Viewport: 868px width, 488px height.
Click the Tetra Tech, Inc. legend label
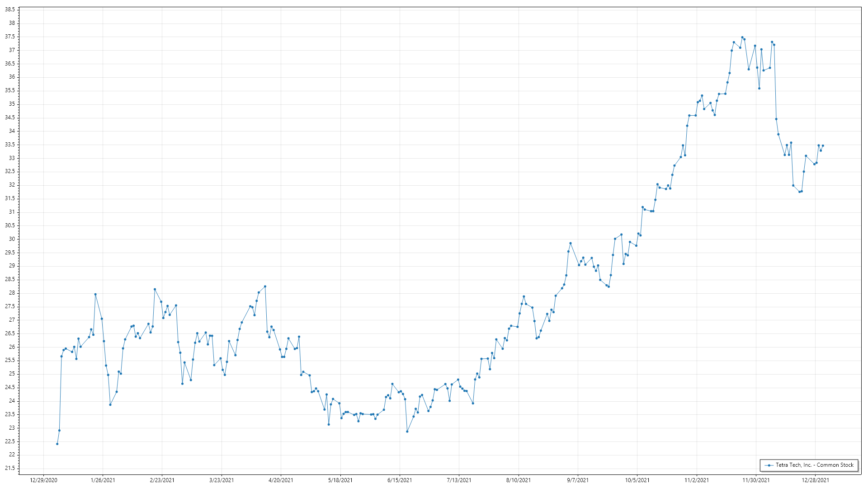click(x=814, y=465)
